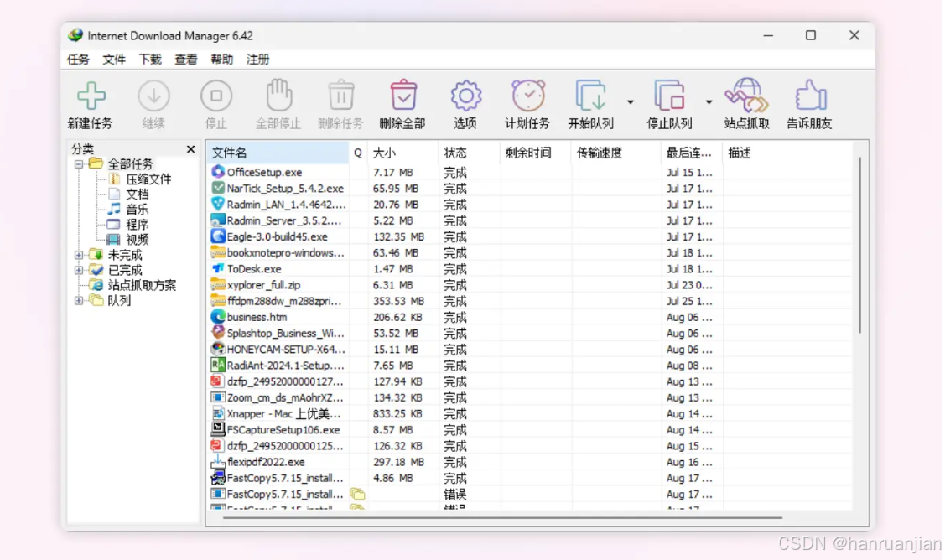Select the 文档 category
The height and width of the screenshot is (560, 945).
136,194
